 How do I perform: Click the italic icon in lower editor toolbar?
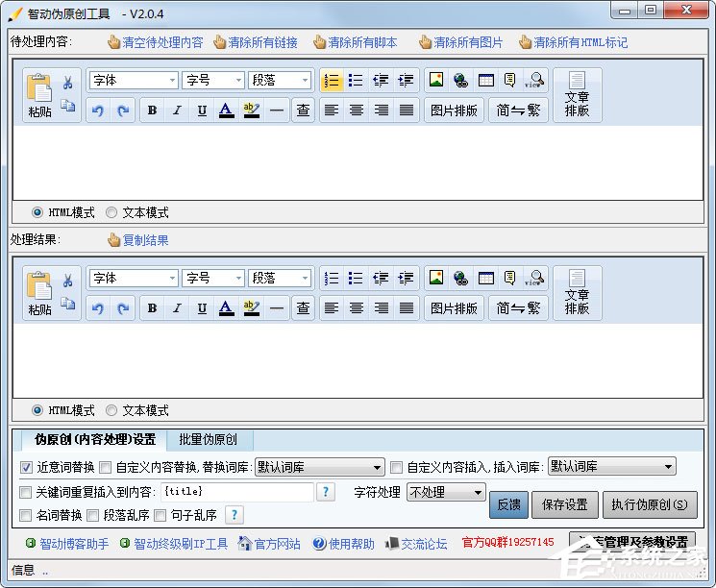pyautogui.click(x=177, y=308)
